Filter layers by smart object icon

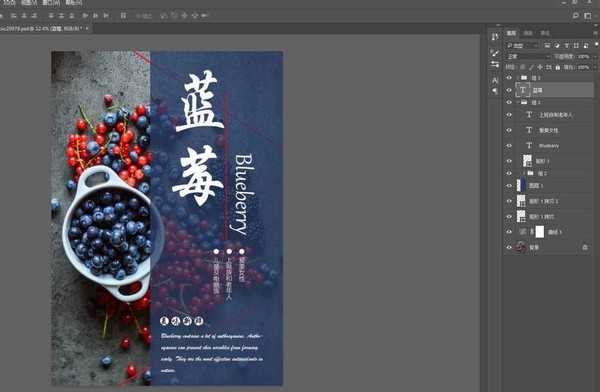pyautogui.click(x=586, y=46)
